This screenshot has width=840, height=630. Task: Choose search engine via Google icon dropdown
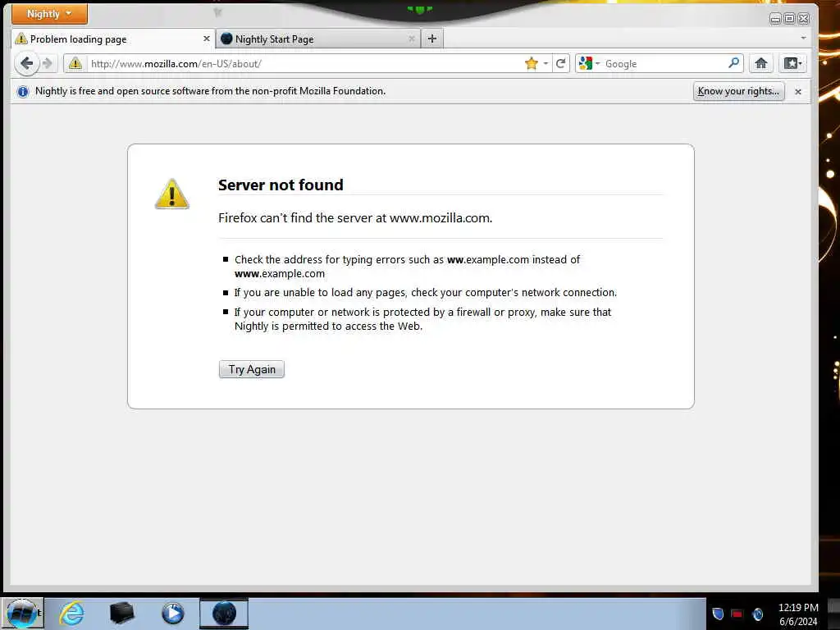click(x=589, y=64)
